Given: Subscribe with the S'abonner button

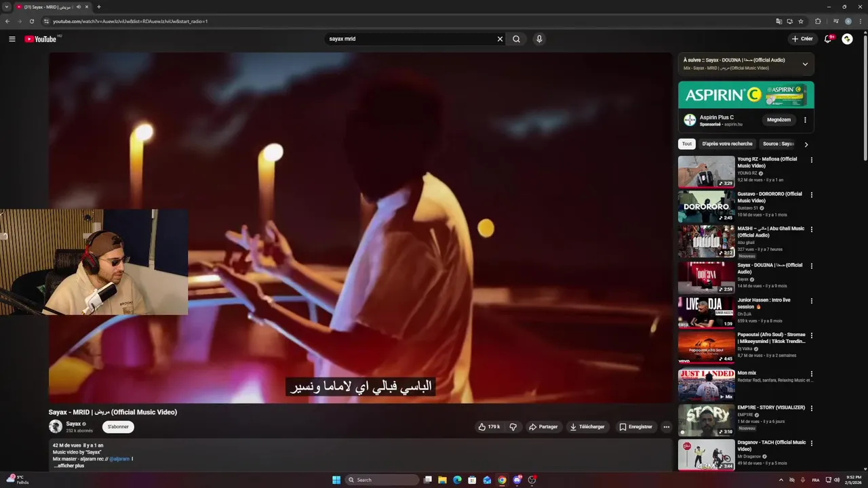Looking at the screenshot, I should [x=118, y=427].
